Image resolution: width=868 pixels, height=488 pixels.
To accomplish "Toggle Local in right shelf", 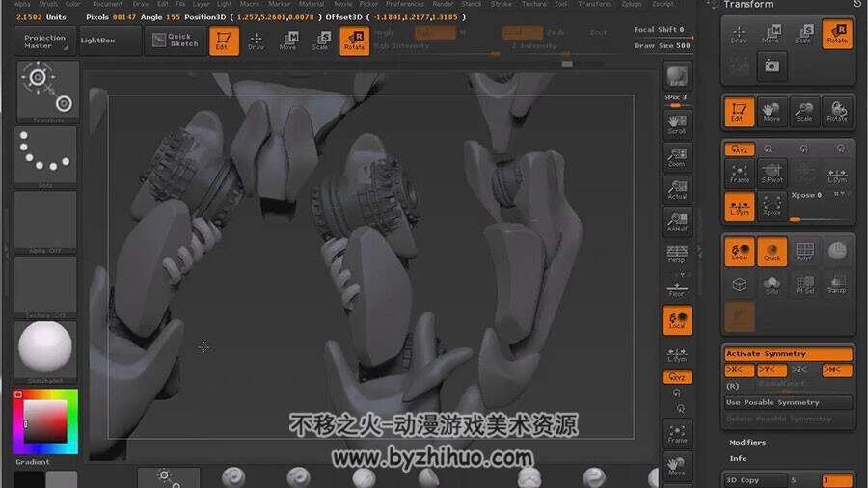I will coord(676,320).
